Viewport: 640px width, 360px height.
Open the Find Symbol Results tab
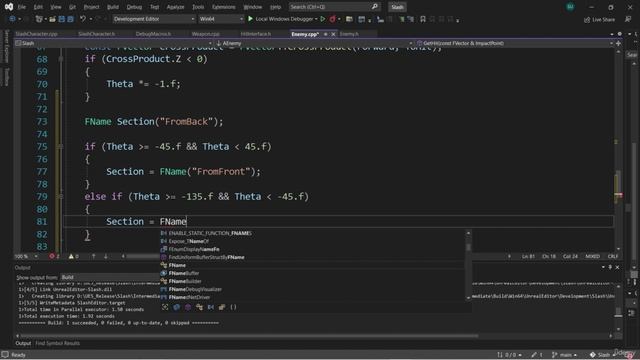[x=58, y=343]
